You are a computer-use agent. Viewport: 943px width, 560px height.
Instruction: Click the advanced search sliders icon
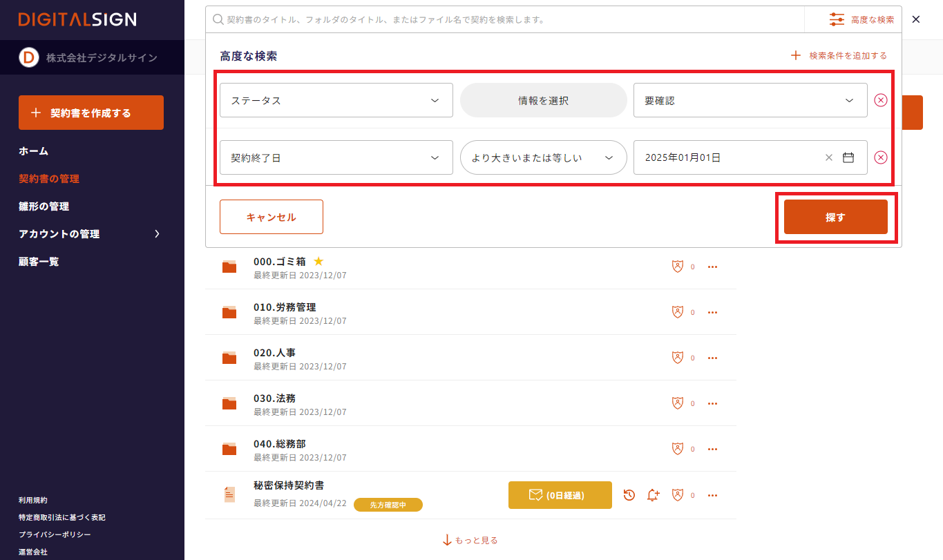[x=837, y=19]
